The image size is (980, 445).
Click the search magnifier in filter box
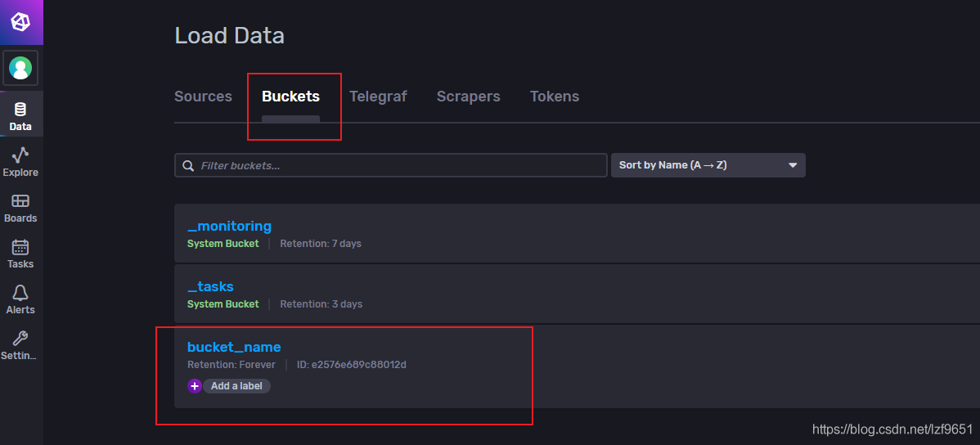tap(188, 165)
